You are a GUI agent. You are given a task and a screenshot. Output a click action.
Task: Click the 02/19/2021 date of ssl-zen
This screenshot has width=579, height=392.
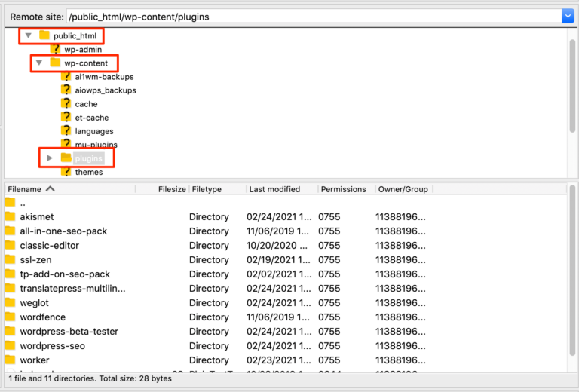(279, 260)
